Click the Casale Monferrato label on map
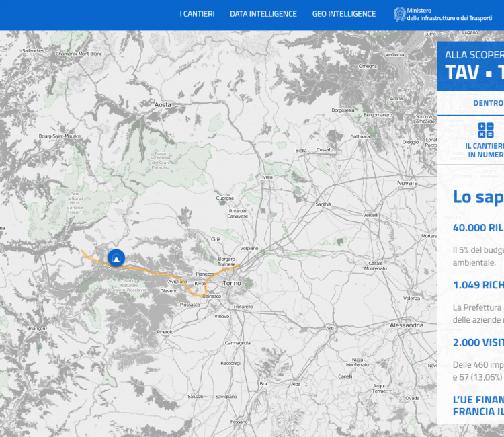 [x=376, y=266]
